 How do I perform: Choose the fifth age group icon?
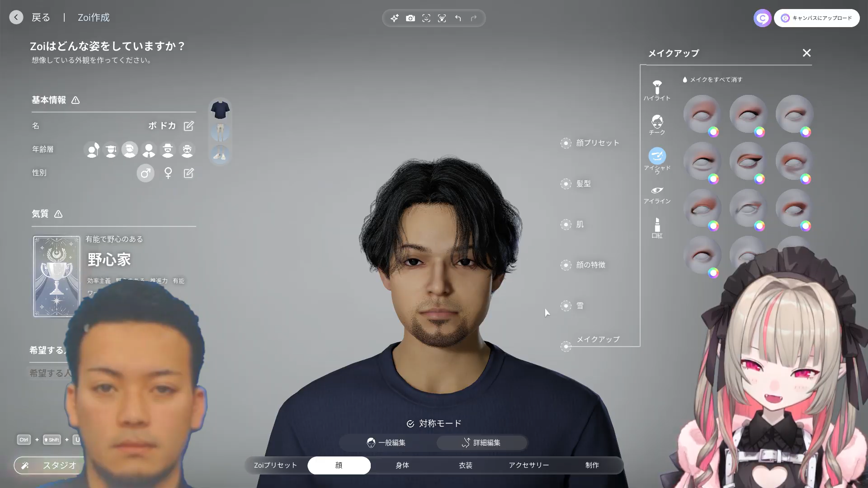pyautogui.click(x=168, y=150)
